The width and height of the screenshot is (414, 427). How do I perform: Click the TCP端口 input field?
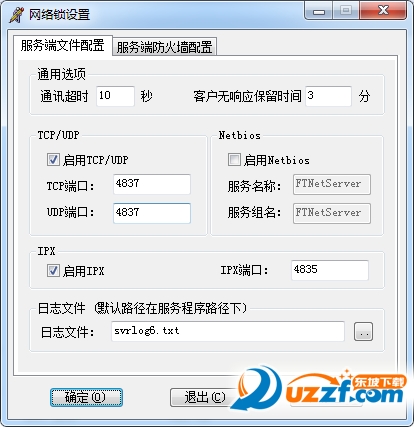pos(152,184)
